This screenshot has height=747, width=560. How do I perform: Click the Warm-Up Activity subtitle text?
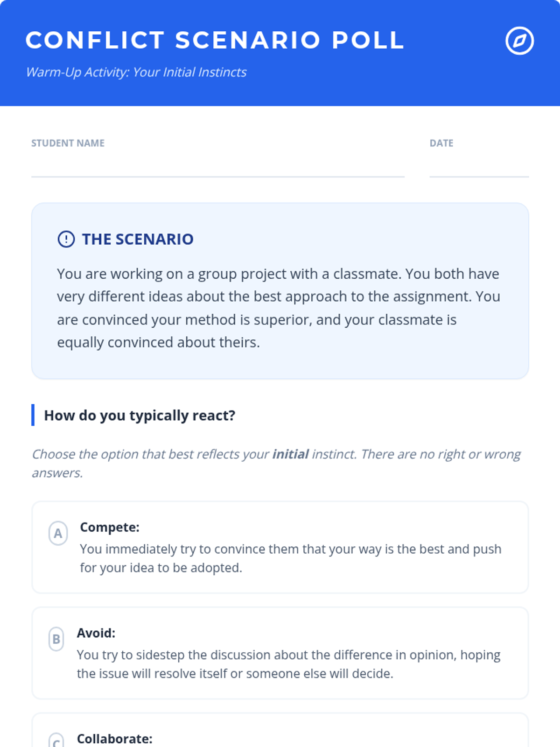[136, 72]
